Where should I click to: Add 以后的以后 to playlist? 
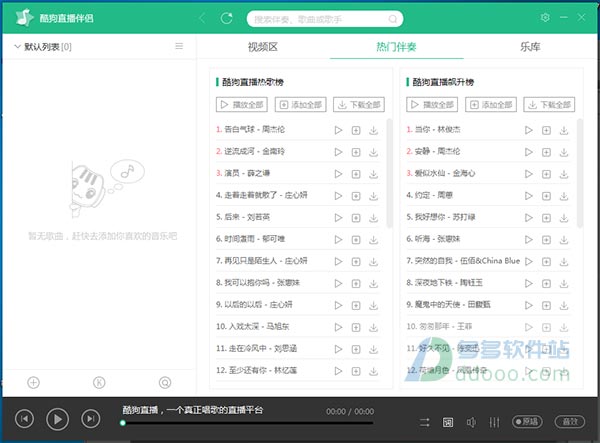point(356,305)
